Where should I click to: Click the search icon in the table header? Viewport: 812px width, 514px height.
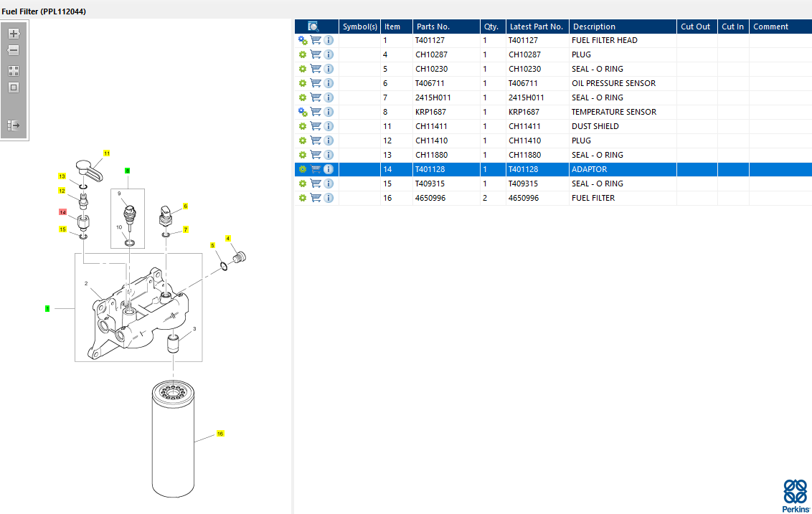coord(313,27)
